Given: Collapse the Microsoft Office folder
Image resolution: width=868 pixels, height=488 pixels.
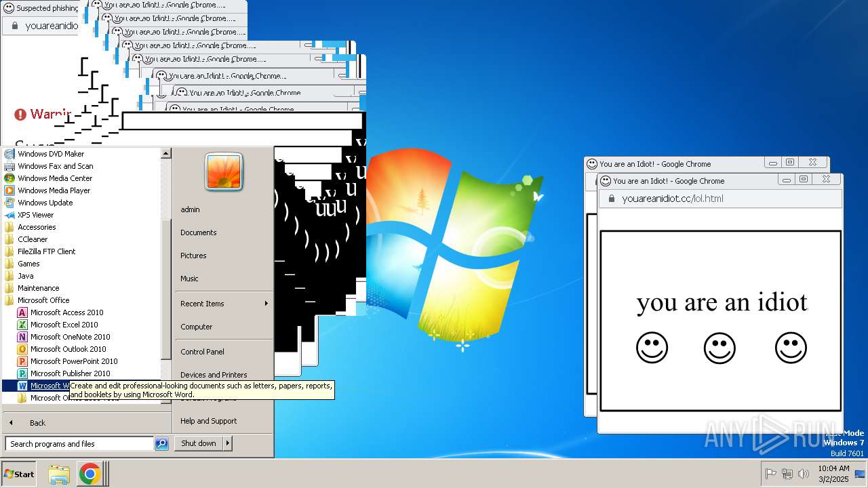Looking at the screenshot, I should point(43,300).
